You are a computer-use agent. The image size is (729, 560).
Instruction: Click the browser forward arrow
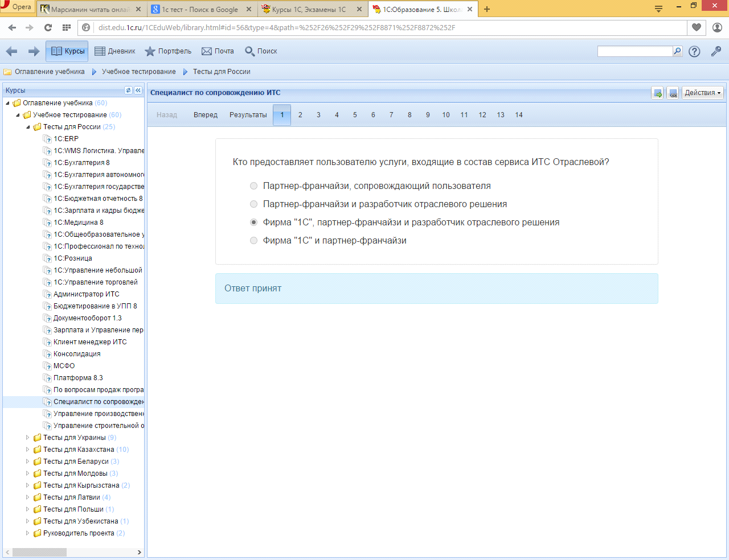(x=30, y=27)
